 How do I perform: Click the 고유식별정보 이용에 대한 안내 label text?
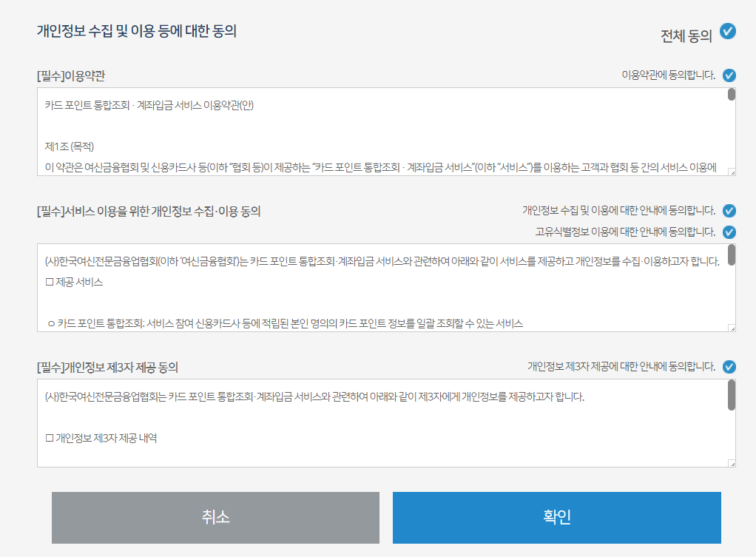tap(625, 232)
